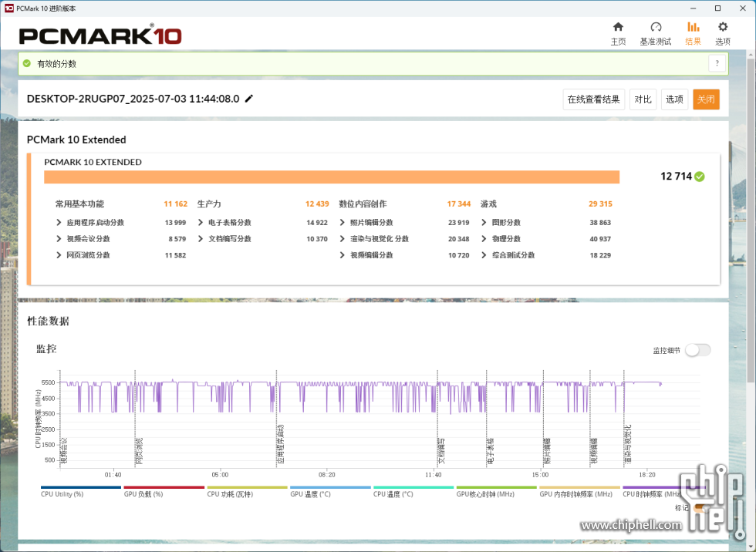Viewport: 756px width, 552px height.
Task: Toggle the 监控细节 switch
Action: pos(697,350)
